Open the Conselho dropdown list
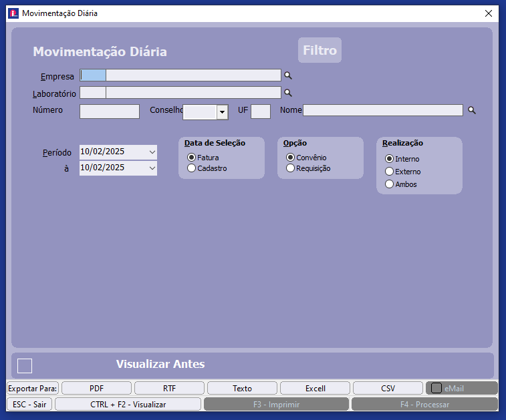This screenshot has width=506, height=420. click(222, 112)
